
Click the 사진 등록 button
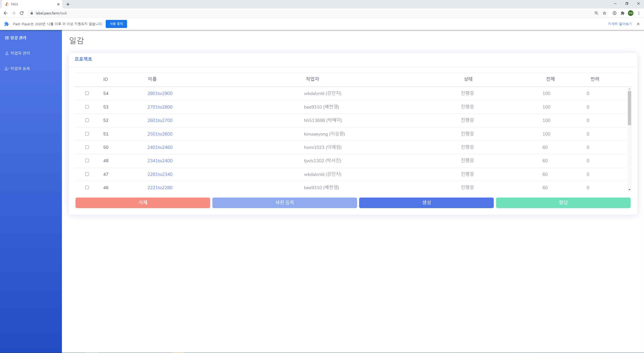tap(285, 203)
